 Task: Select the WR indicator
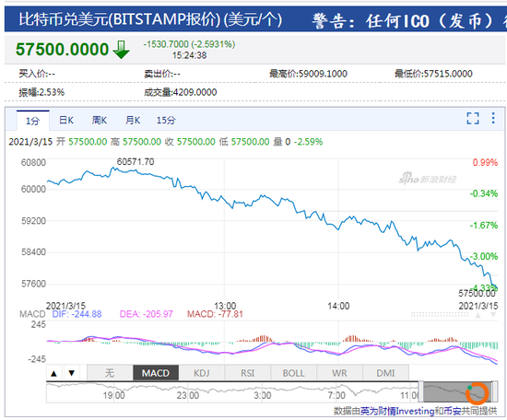coord(339,373)
